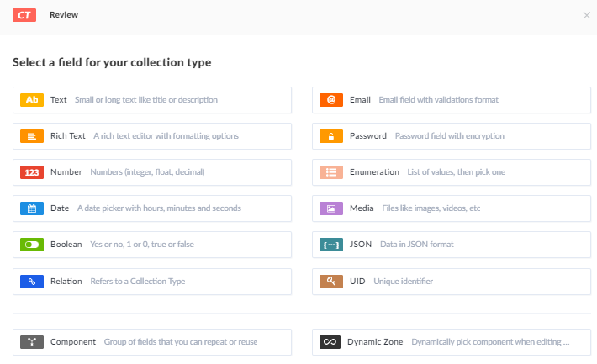The image size is (597, 364).
Task: Click the green Boolean toggle icon
Action: click(x=32, y=245)
